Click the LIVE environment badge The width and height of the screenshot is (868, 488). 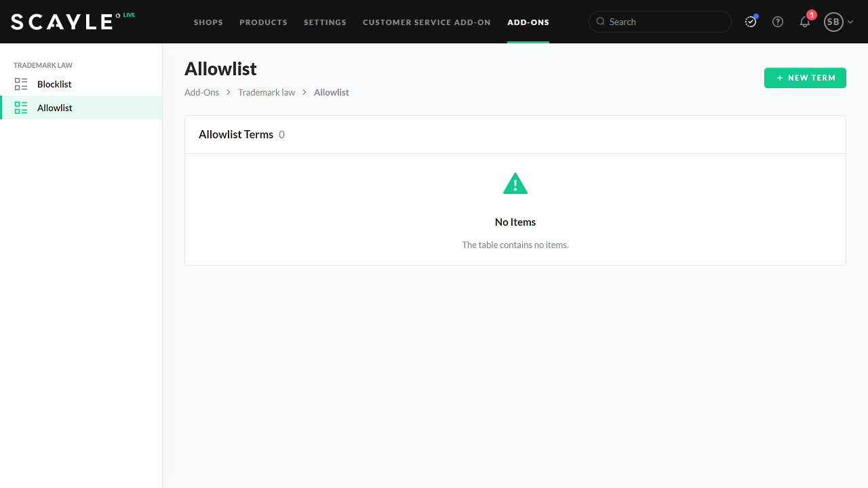click(x=129, y=15)
